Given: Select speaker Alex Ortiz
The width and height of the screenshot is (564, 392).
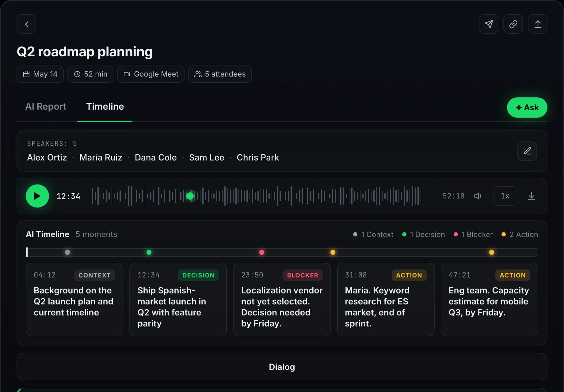Looking at the screenshot, I should coord(47,157).
